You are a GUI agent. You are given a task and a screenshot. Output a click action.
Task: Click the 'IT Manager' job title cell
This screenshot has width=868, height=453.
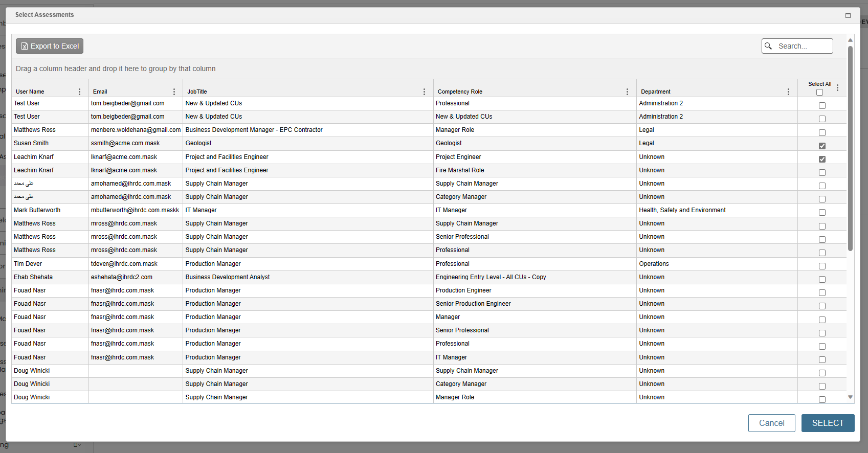pyautogui.click(x=308, y=210)
